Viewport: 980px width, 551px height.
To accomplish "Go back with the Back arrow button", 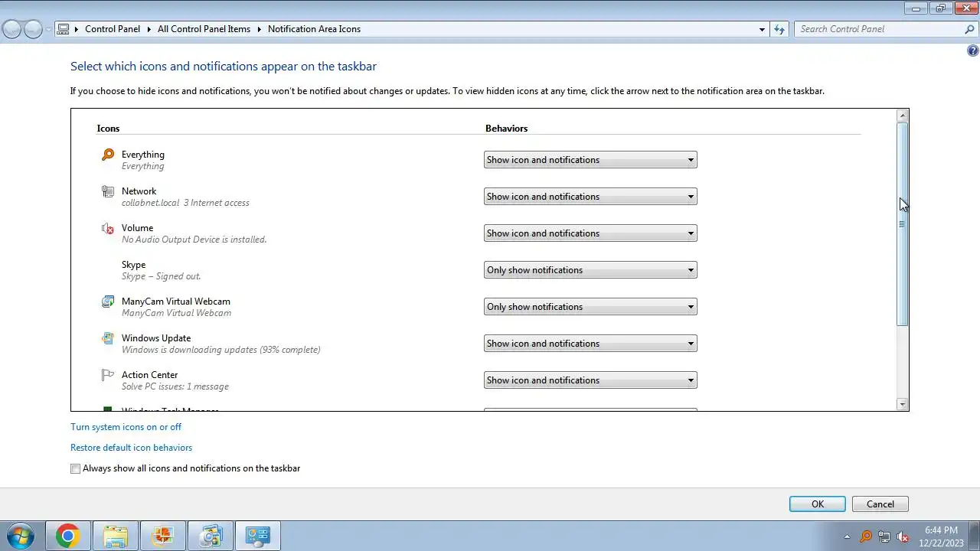I will (x=12, y=29).
